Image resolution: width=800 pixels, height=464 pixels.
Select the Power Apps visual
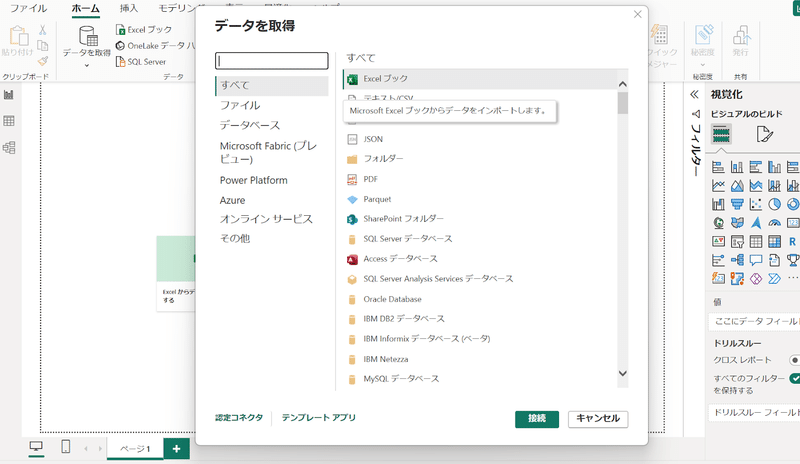tap(756, 279)
